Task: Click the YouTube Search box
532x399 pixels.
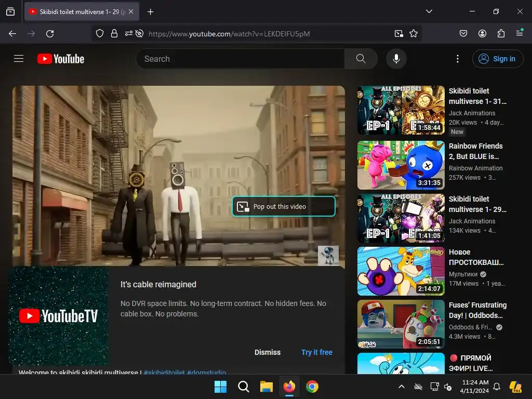Action: pos(240,59)
